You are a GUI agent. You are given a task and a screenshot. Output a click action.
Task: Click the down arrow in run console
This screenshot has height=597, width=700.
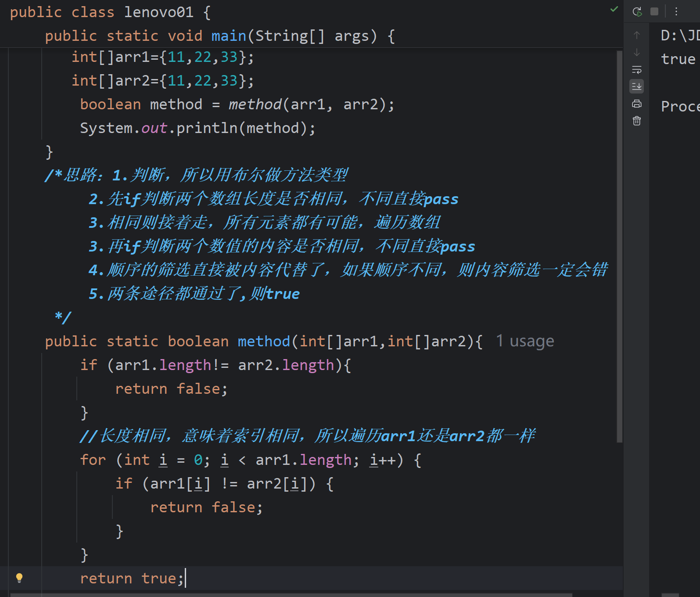click(637, 52)
